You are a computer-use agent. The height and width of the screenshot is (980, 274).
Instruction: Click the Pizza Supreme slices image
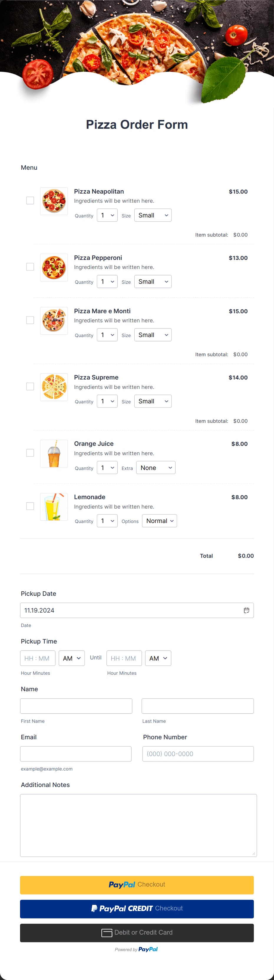(54, 387)
